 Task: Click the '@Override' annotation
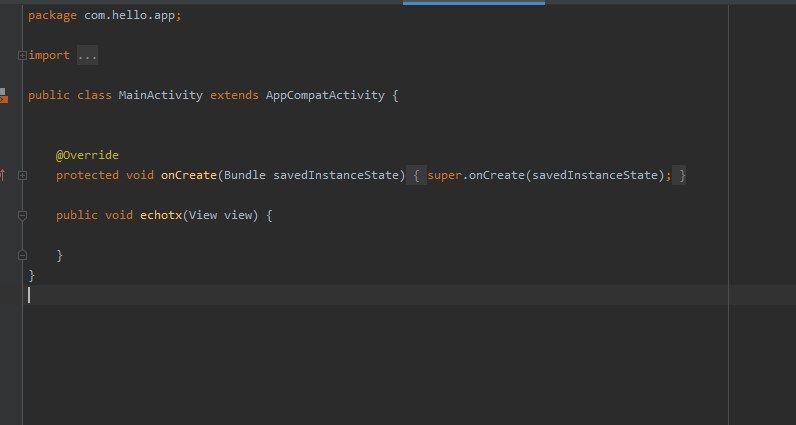pos(87,155)
